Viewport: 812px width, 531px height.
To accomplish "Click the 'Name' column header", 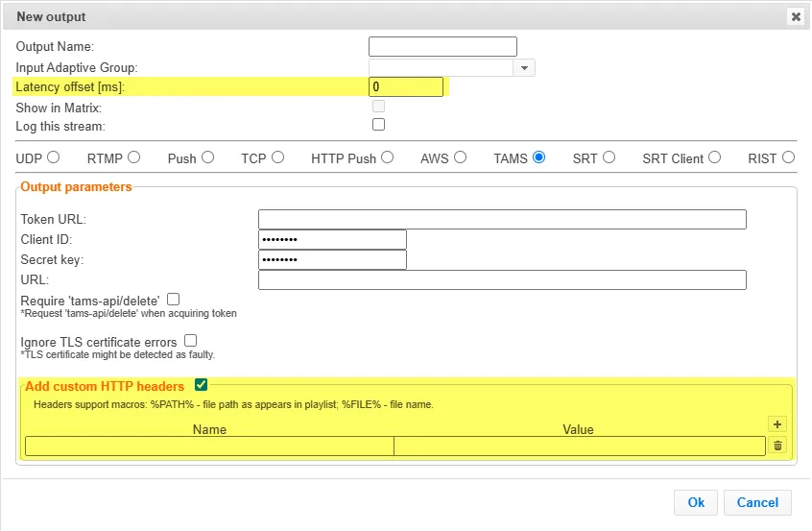I will [x=209, y=429].
